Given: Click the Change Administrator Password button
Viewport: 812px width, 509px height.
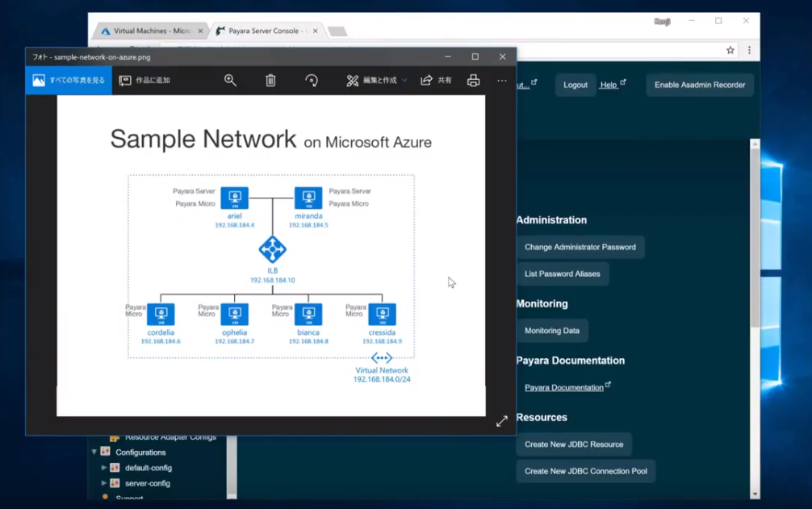Looking at the screenshot, I should (x=580, y=248).
